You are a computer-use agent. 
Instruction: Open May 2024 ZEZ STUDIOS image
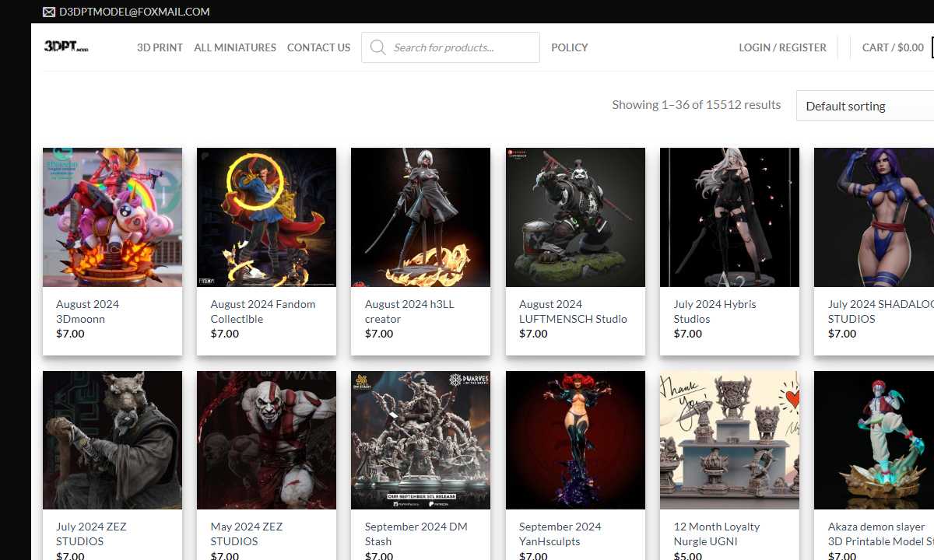coord(266,440)
